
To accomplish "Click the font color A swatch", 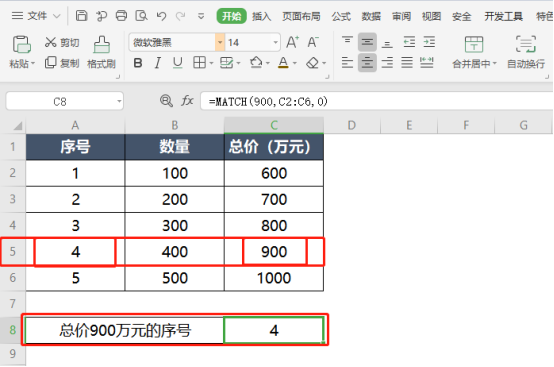I will (283, 63).
